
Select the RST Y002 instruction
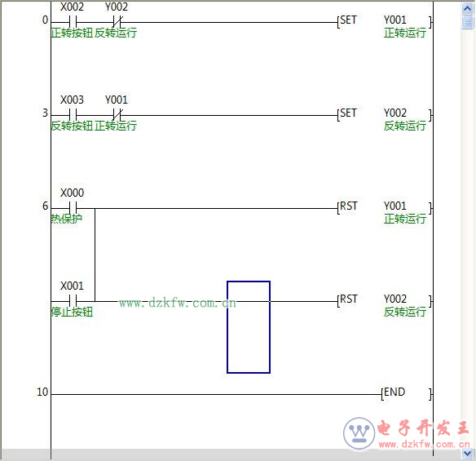[x=385, y=301]
